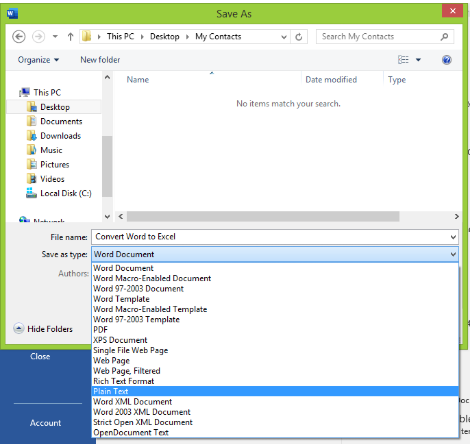This screenshot has width=470, height=445.
Task: Refresh the My Contacts folder view
Action: coord(299,37)
